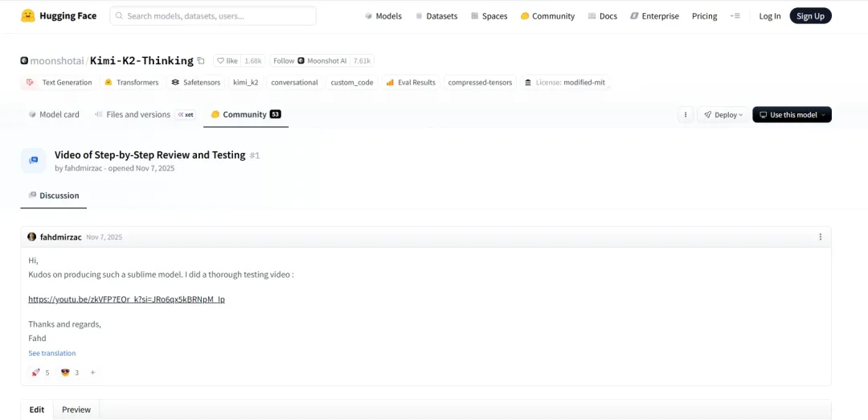Open fahdmirzac username in the comment header
Image resolution: width=868 pixels, height=420 pixels.
pyautogui.click(x=61, y=237)
